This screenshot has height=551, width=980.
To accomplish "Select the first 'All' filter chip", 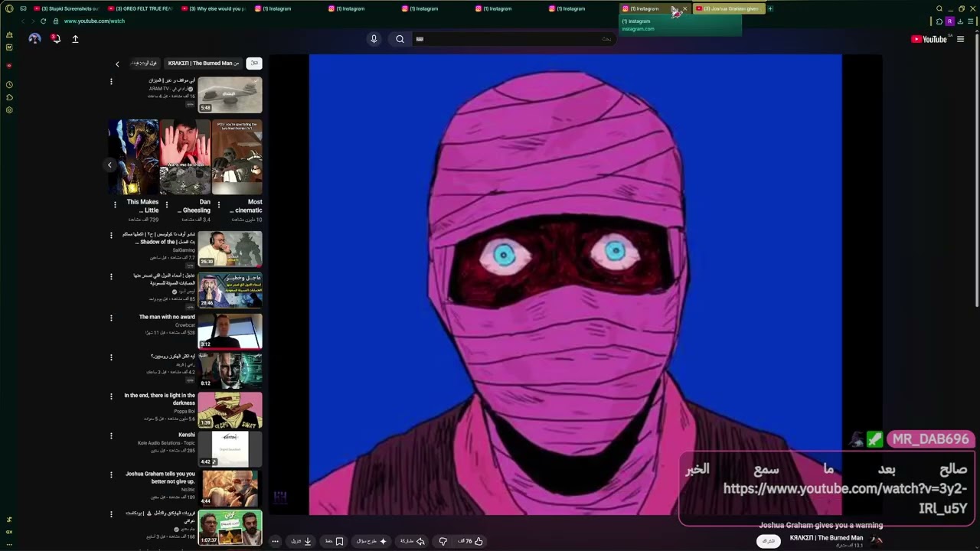I will coord(254,64).
